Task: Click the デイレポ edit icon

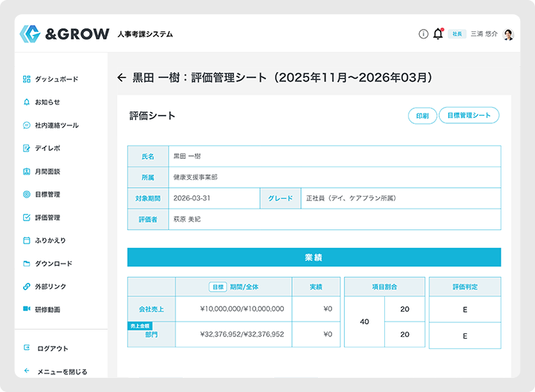Action: pyautogui.click(x=27, y=148)
